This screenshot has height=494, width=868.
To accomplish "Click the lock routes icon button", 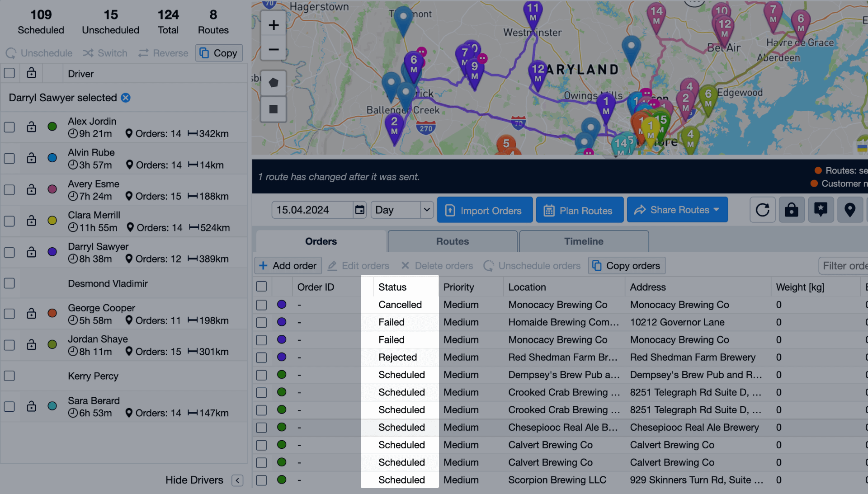I will tap(792, 210).
